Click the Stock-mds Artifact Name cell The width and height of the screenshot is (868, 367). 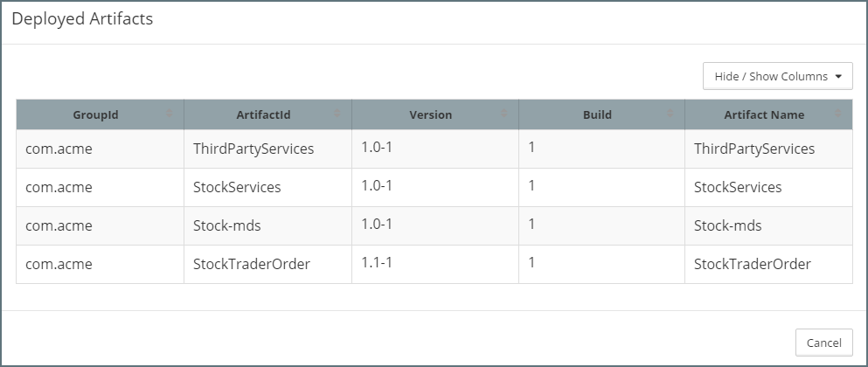(x=727, y=225)
